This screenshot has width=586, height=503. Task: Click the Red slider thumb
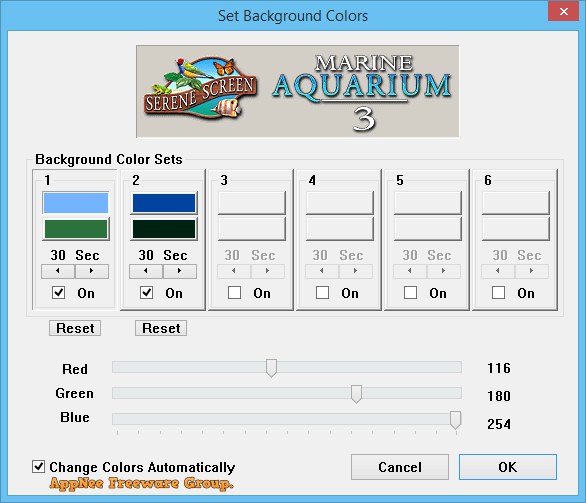271,368
